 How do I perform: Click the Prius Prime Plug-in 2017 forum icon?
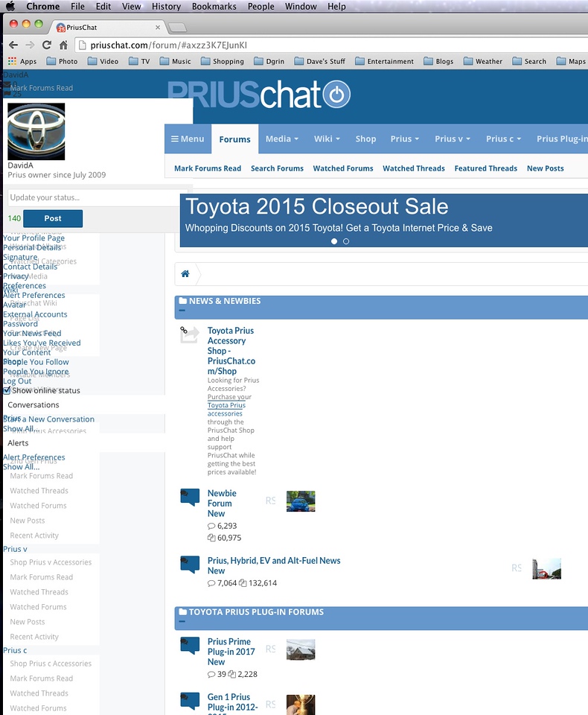(x=190, y=645)
